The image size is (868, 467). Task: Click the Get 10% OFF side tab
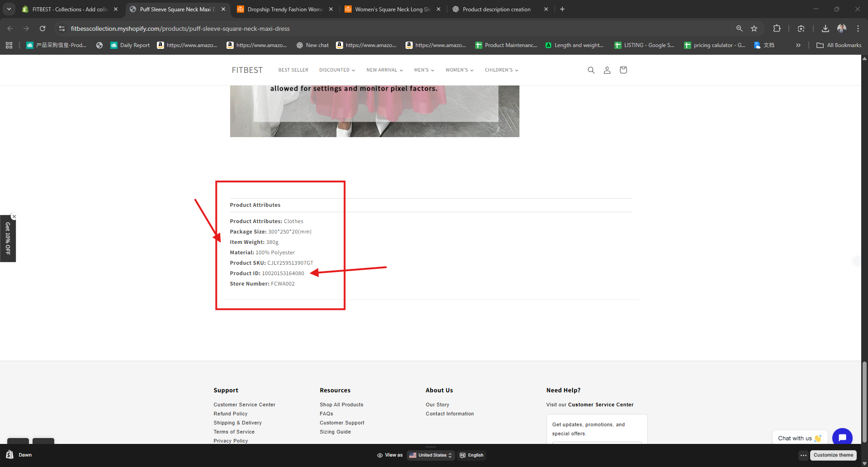tap(8, 238)
